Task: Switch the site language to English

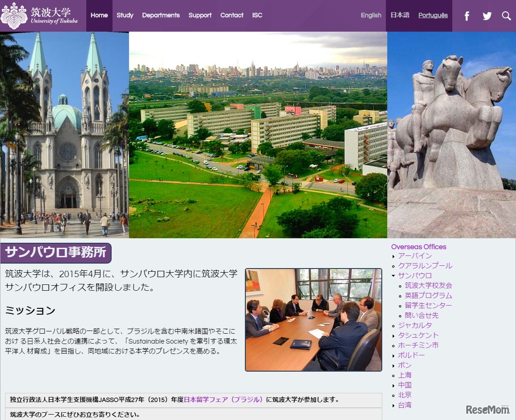Action: pos(371,15)
